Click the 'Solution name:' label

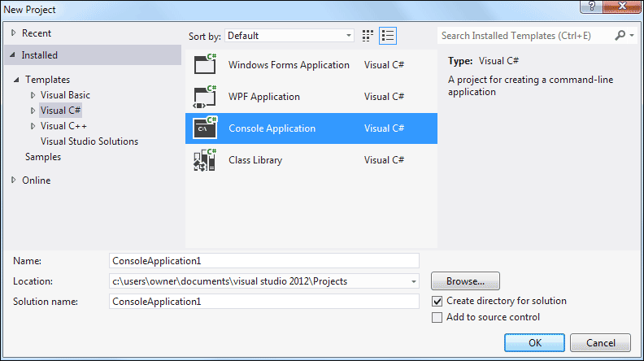46,302
